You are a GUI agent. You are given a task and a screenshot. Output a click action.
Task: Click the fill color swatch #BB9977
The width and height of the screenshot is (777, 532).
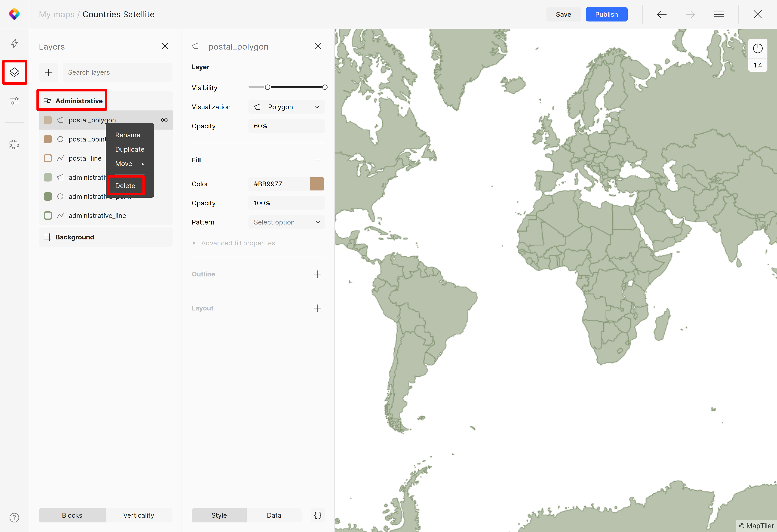(317, 184)
